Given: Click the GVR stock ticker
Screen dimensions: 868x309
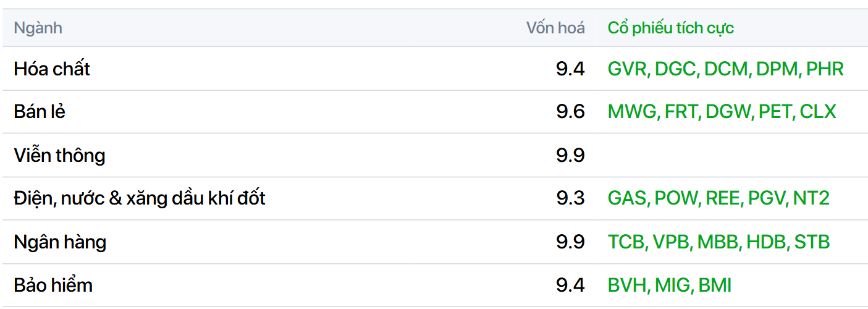Looking at the screenshot, I should pyautogui.click(x=626, y=69).
